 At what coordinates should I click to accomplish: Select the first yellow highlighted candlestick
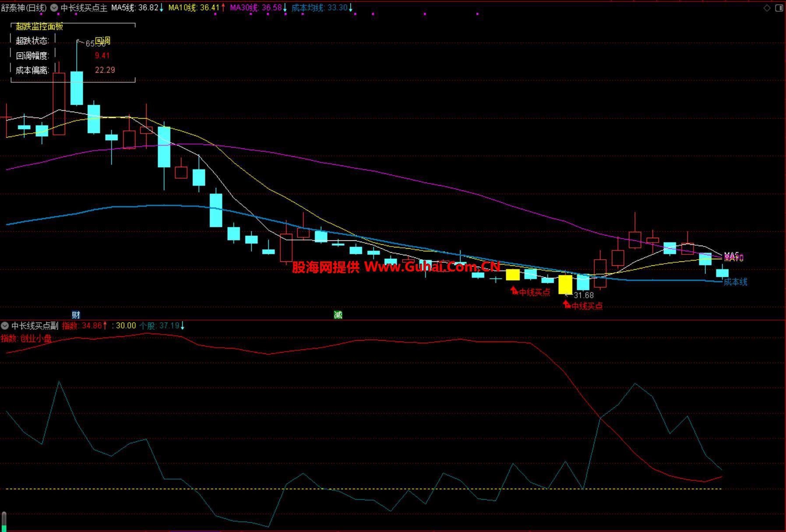point(512,275)
